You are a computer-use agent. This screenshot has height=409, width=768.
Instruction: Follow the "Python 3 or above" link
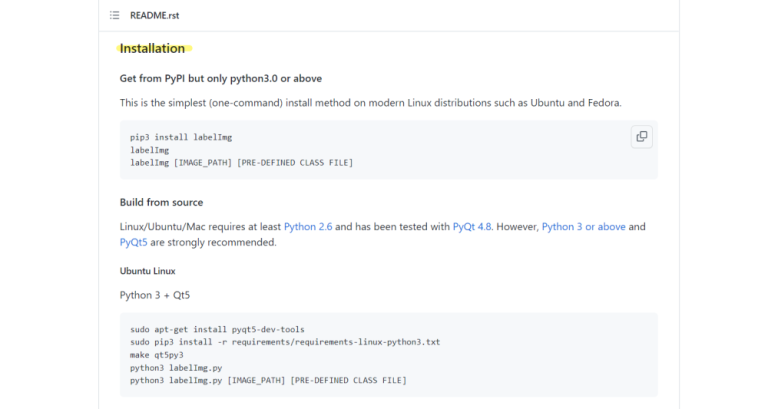pos(583,227)
